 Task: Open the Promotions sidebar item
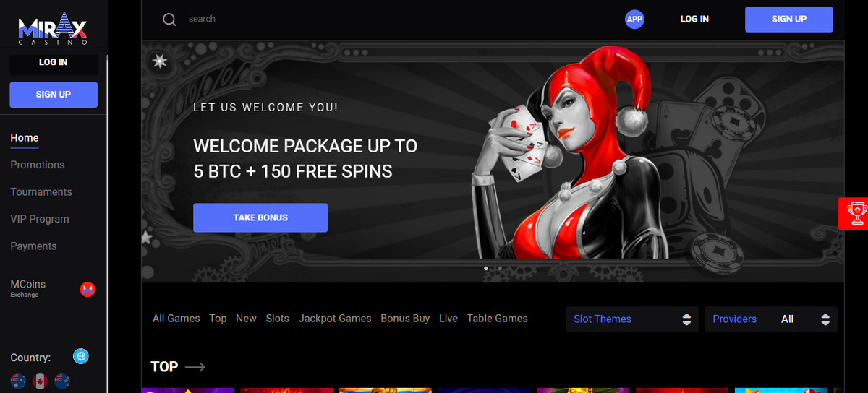[x=38, y=165]
